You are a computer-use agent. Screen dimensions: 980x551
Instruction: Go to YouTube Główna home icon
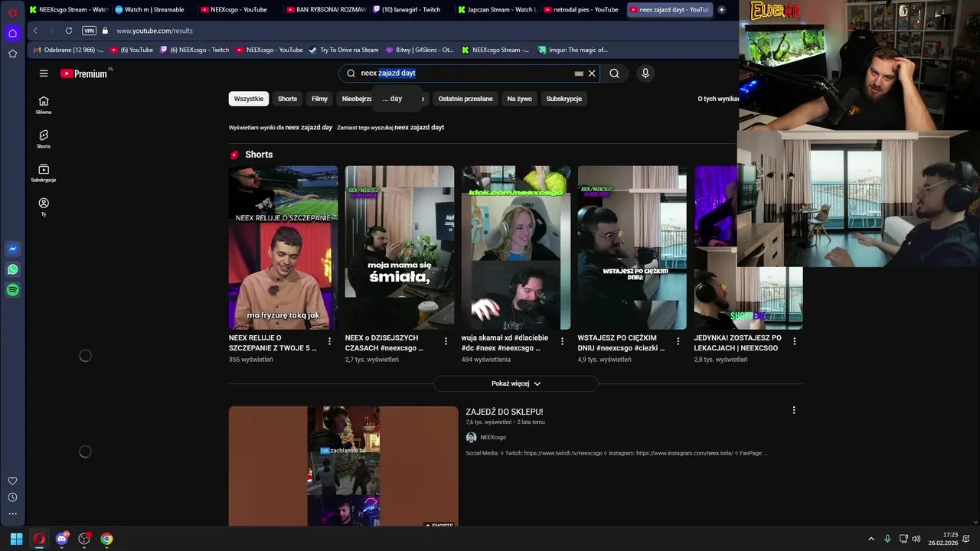coord(44,105)
